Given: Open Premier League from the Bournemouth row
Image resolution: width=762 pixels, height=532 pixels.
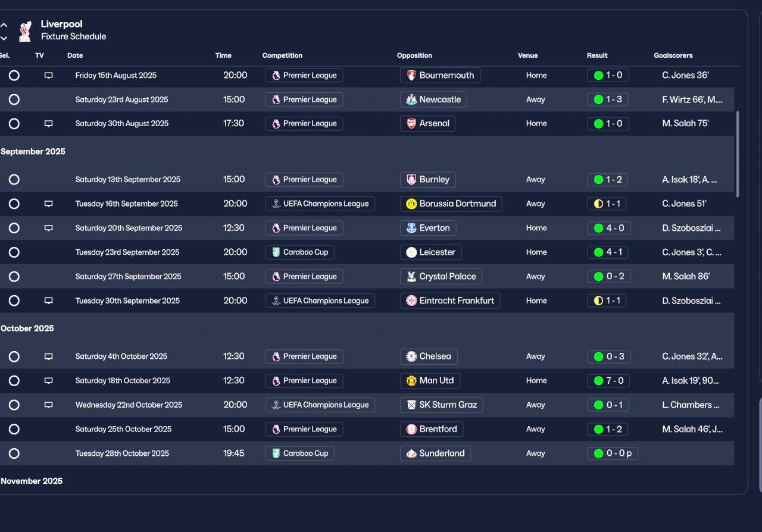Looking at the screenshot, I should pos(304,76).
